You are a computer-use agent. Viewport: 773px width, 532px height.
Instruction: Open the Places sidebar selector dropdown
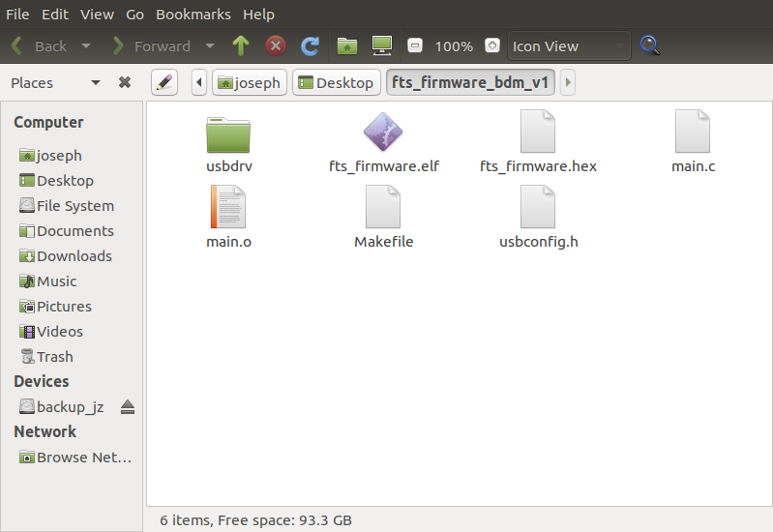point(56,82)
